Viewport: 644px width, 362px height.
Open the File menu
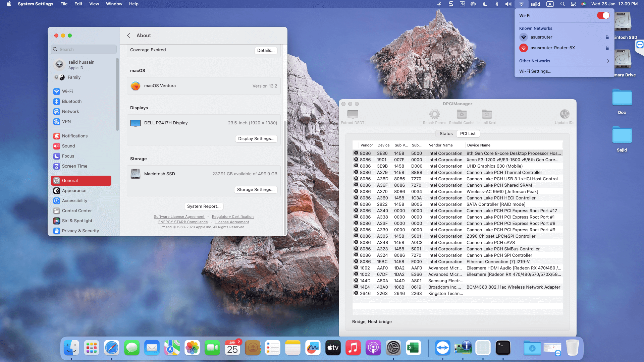pos(64,4)
